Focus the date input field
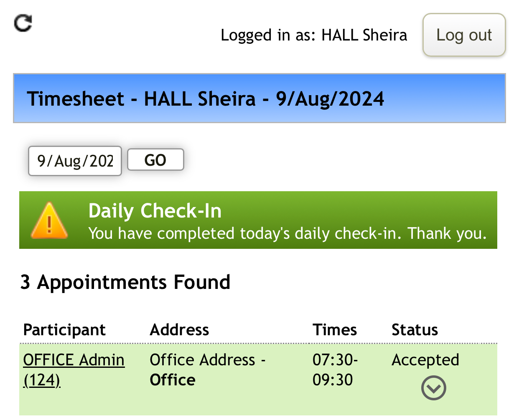Screen dimensions: 519x420 click(x=75, y=161)
